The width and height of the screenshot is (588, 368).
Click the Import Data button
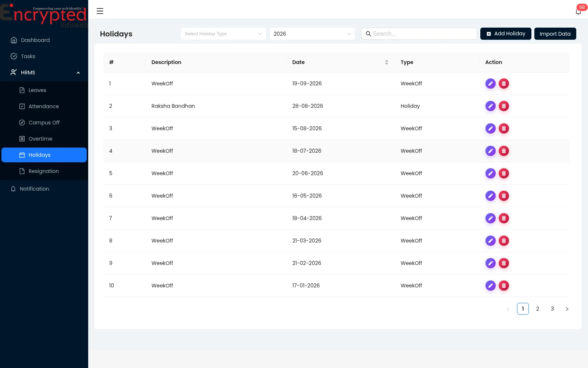point(555,33)
